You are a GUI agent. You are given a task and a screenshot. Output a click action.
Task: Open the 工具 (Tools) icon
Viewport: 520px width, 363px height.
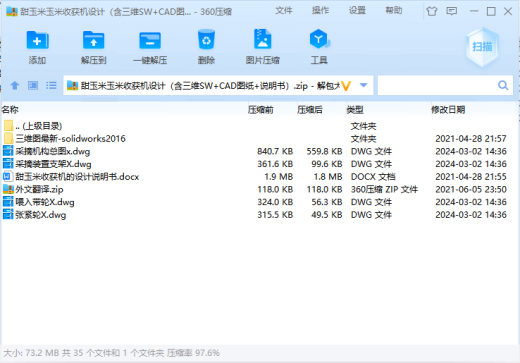pos(319,39)
